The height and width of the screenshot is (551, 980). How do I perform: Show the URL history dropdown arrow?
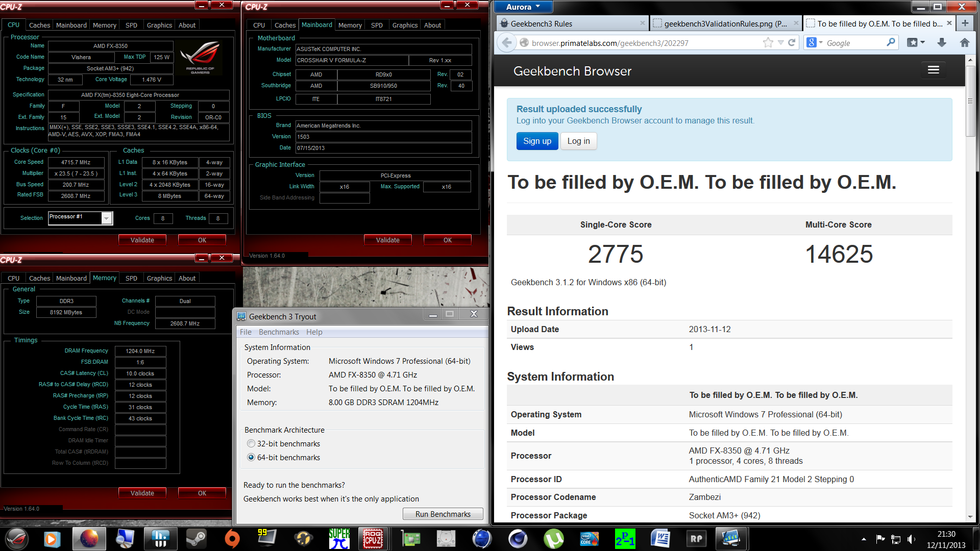(780, 43)
